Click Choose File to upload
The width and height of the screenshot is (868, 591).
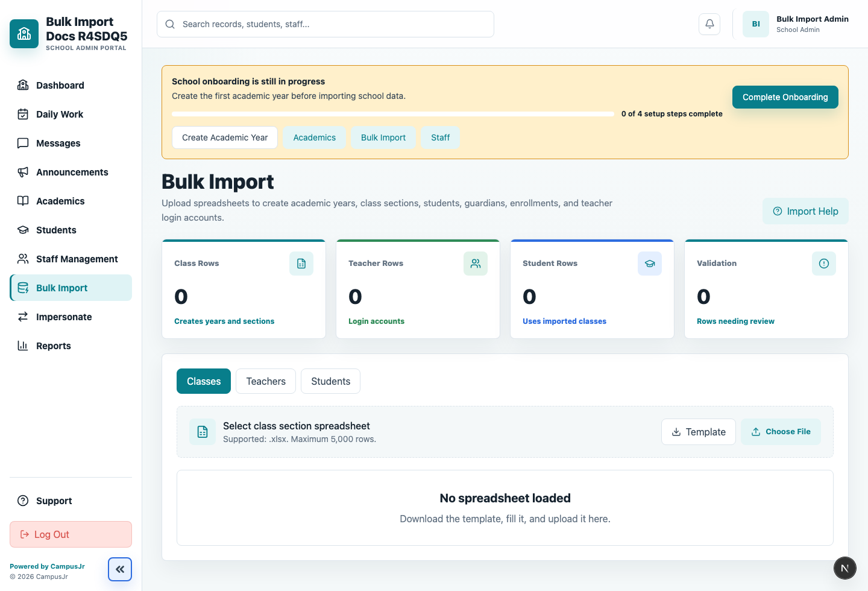[x=781, y=432]
